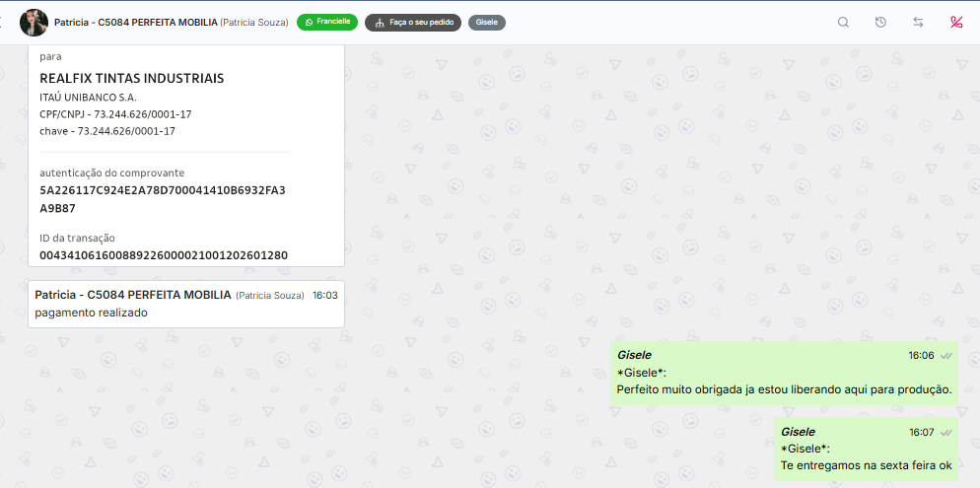The image size is (980, 488).
Task: Open the conversation search magnifier icon
Action: pos(843,23)
